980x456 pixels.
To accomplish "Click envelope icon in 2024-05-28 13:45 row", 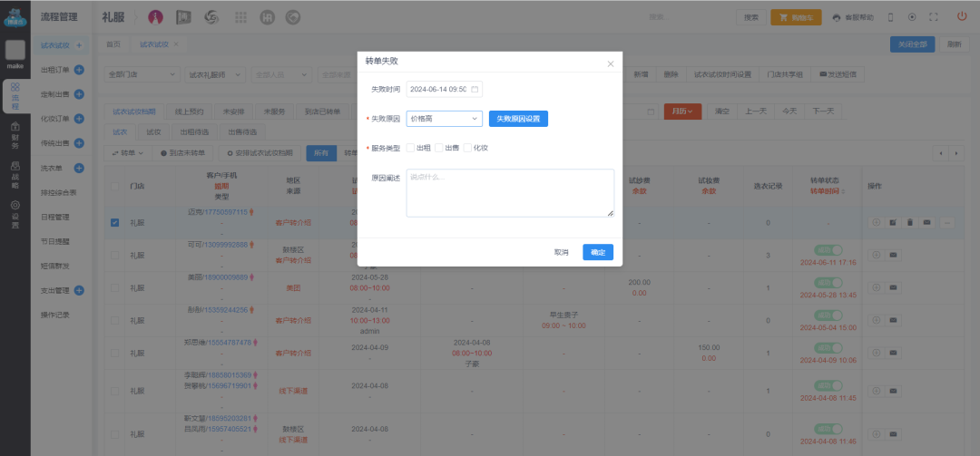I will [x=893, y=287].
